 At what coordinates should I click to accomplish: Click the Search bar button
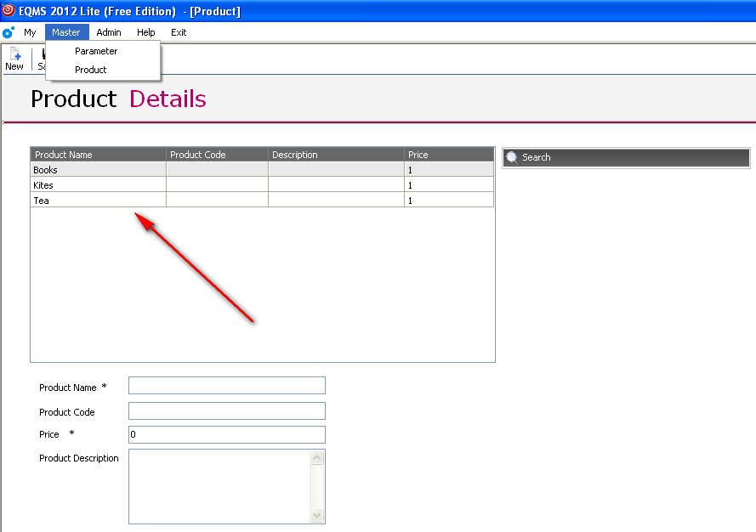coord(626,157)
